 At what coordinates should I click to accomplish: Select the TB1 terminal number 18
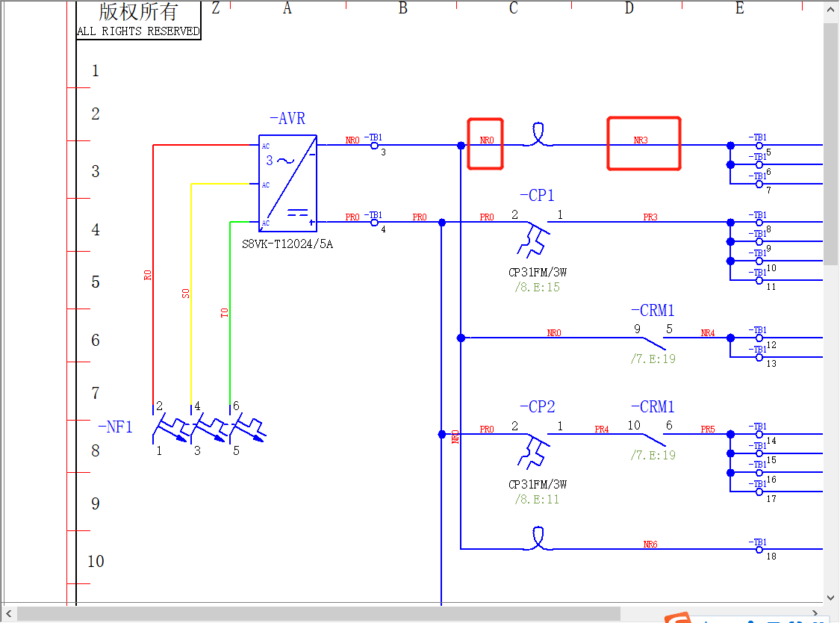click(759, 549)
